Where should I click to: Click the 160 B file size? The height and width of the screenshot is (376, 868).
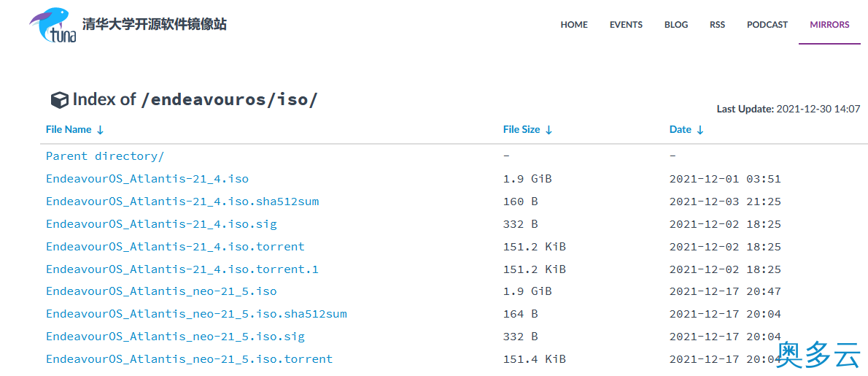pyautogui.click(x=520, y=202)
